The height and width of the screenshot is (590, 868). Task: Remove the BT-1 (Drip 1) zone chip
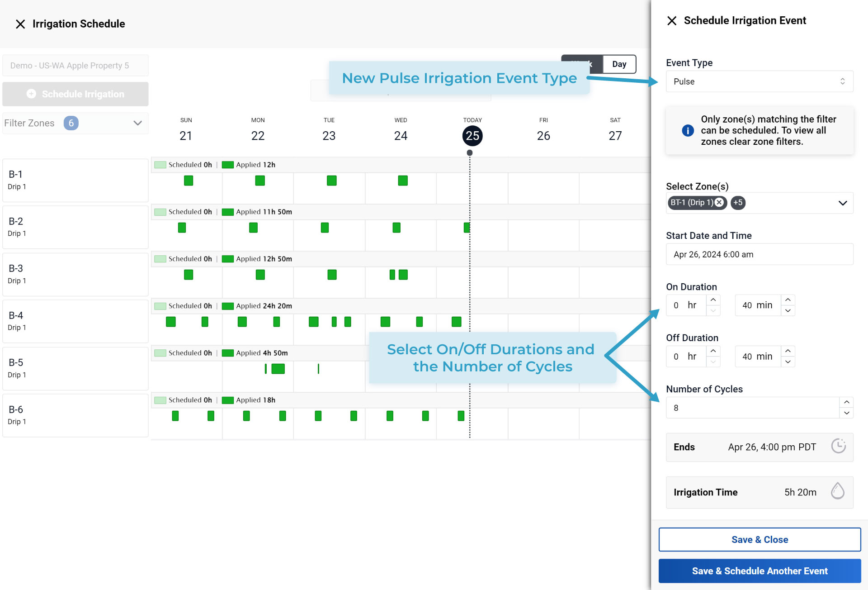coord(718,203)
